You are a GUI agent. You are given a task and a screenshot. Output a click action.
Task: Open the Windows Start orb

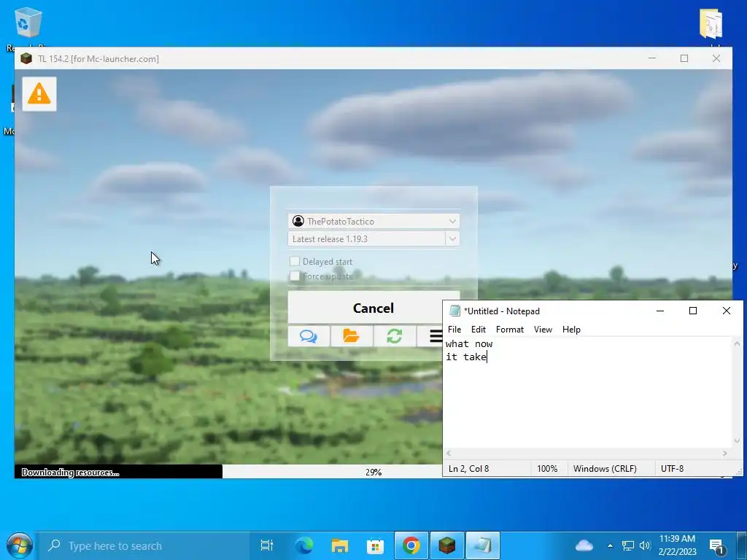(x=19, y=545)
